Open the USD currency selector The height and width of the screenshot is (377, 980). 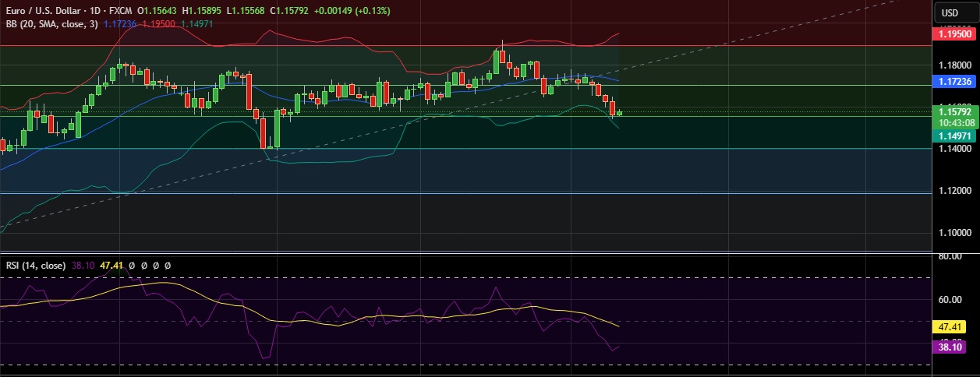(x=950, y=12)
